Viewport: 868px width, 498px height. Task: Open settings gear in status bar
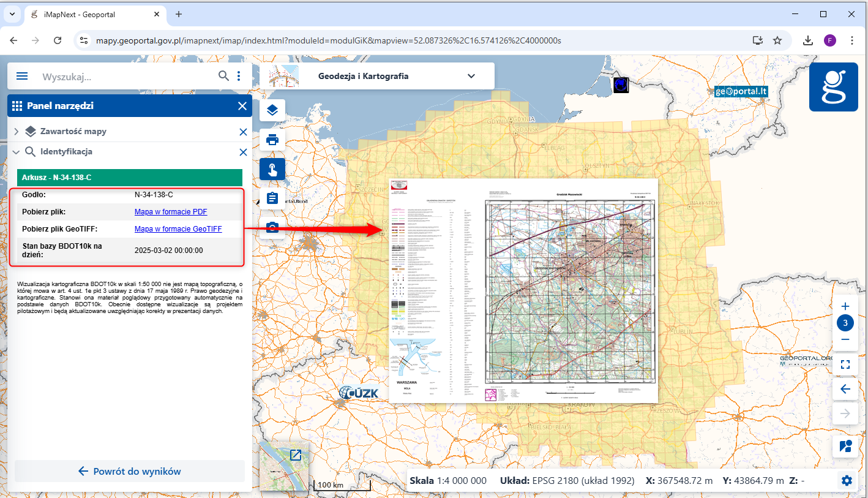click(847, 481)
